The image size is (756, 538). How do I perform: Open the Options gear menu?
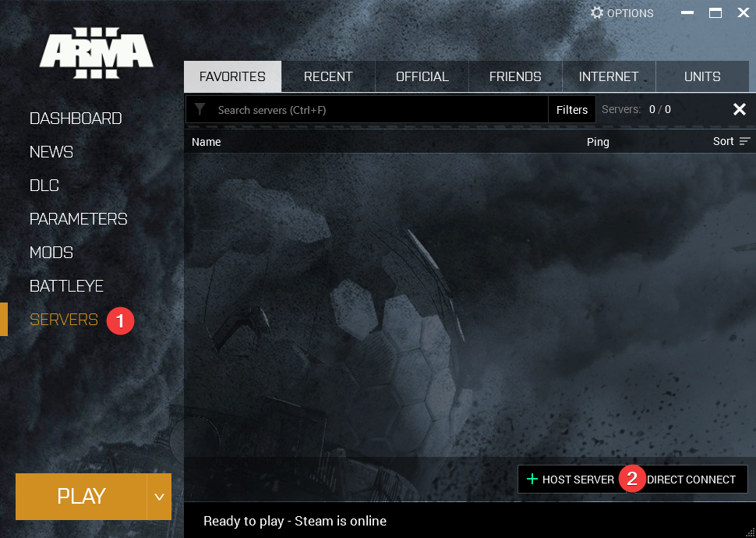pos(622,13)
